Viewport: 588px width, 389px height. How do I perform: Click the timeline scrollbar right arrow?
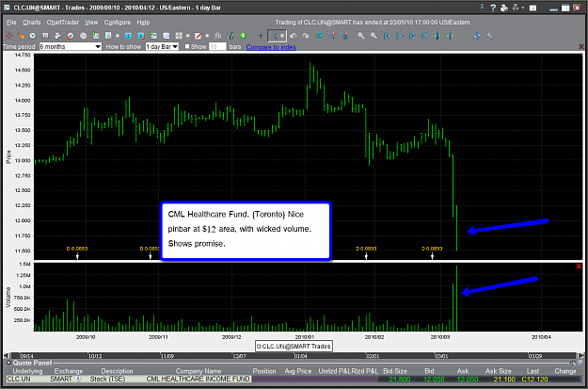pyautogui.click(x=581, y=356)
